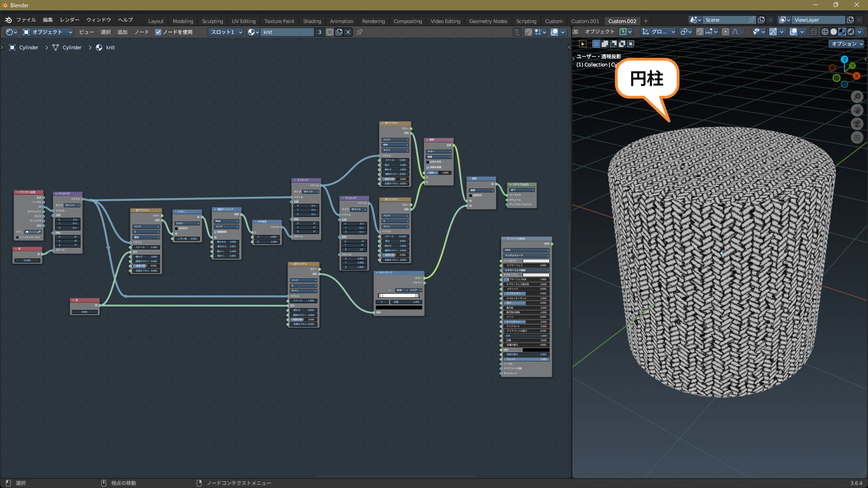
Task: Click the zoom magnifier viewport gizmo
Action: (857, 96)
